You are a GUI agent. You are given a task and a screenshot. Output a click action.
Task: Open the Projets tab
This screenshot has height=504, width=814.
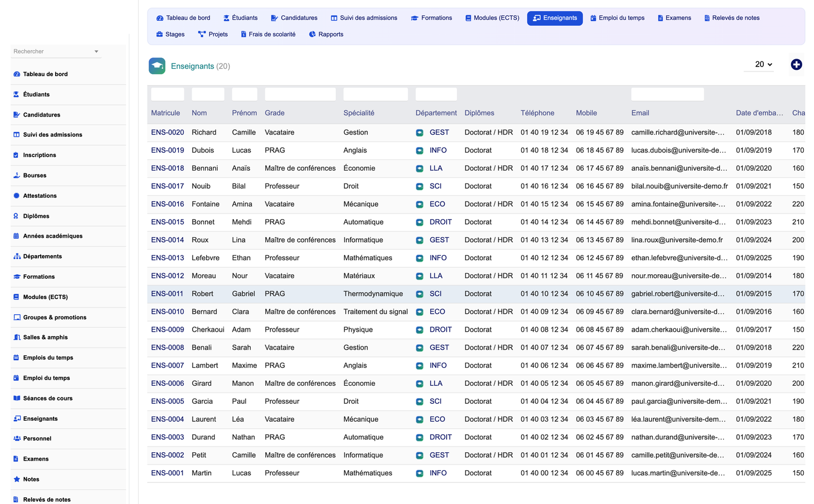(213, 34)
